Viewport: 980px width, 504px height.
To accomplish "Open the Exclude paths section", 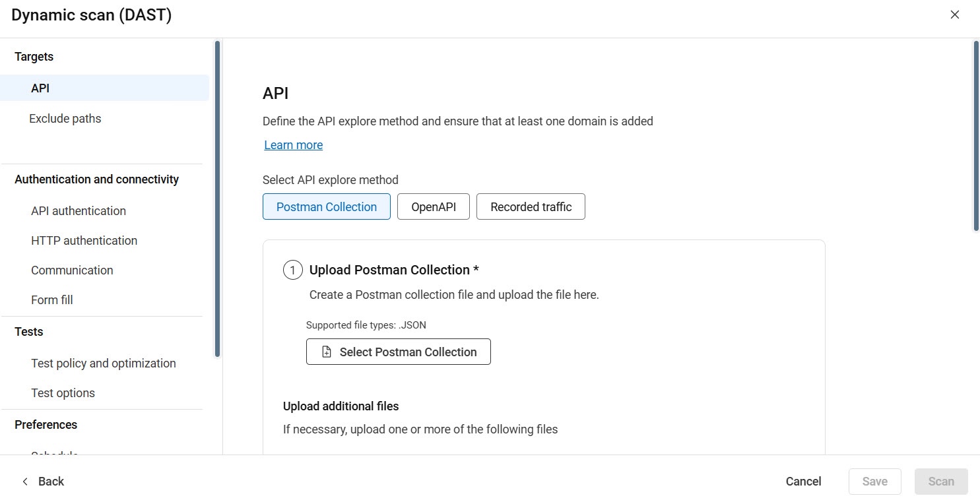I will 65,118.
